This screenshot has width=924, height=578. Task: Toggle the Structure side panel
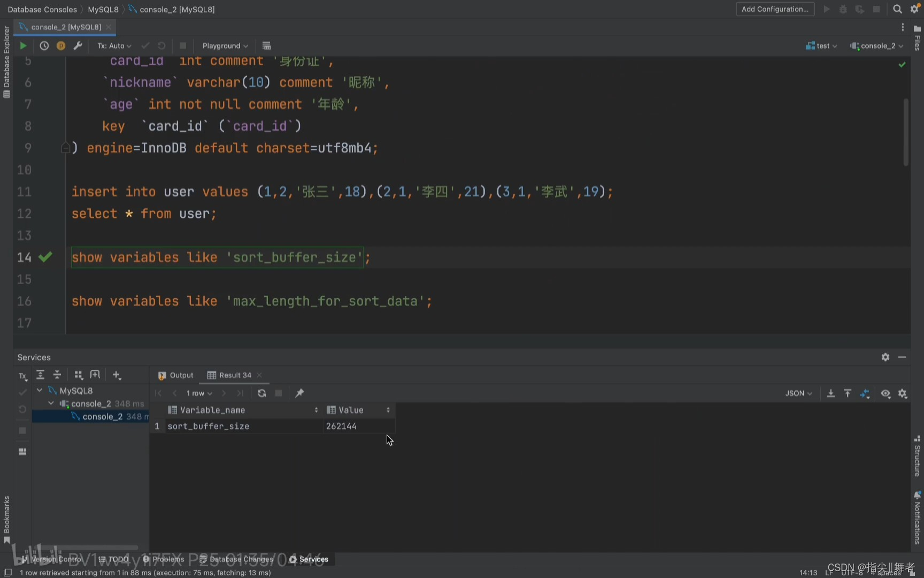tap(917, 457)
